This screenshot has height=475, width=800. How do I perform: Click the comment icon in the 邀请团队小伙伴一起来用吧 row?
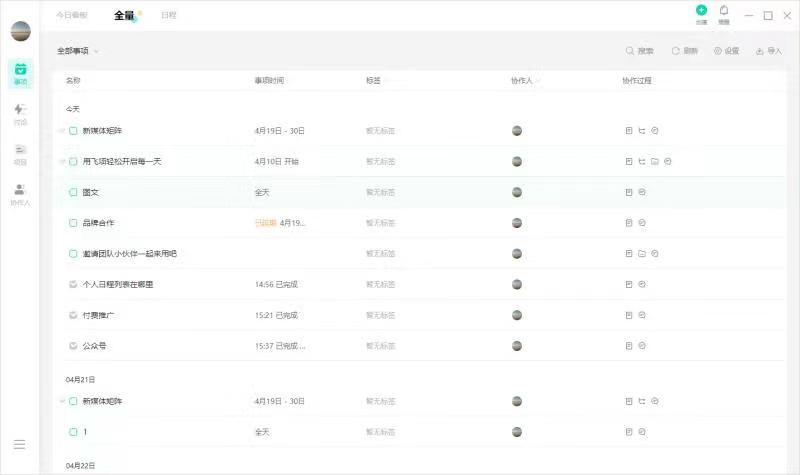(655, 254)
